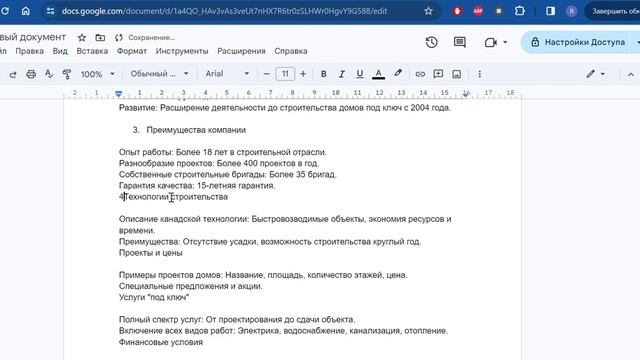Insert a link

tap(420, 74)
